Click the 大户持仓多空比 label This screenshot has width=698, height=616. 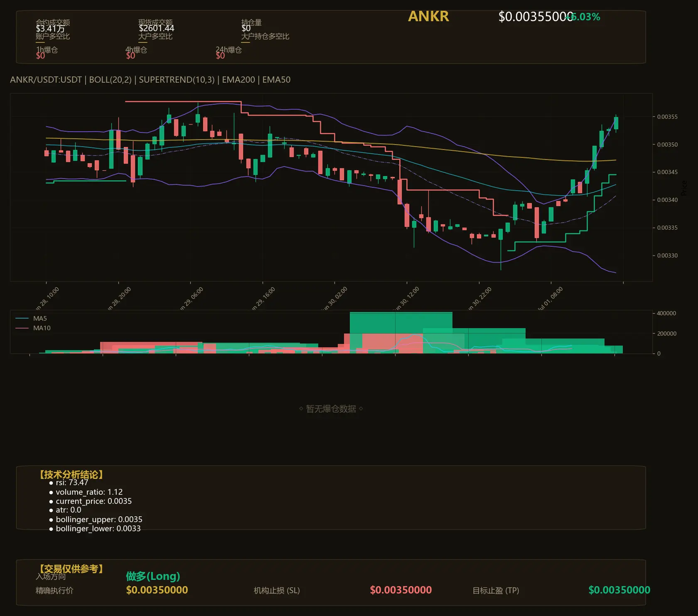[x=265, y=36]
